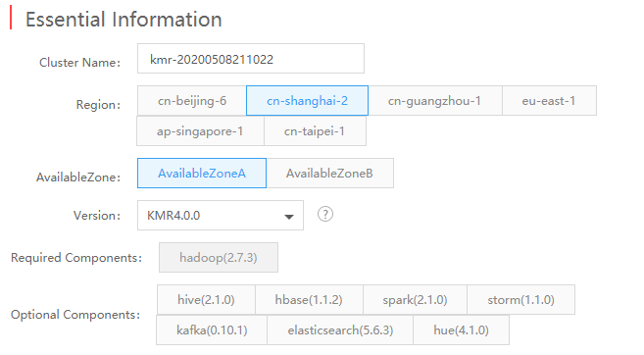Click the Version: label
The width and height of the screenshot is (644, 355).
tap(97, 216)
